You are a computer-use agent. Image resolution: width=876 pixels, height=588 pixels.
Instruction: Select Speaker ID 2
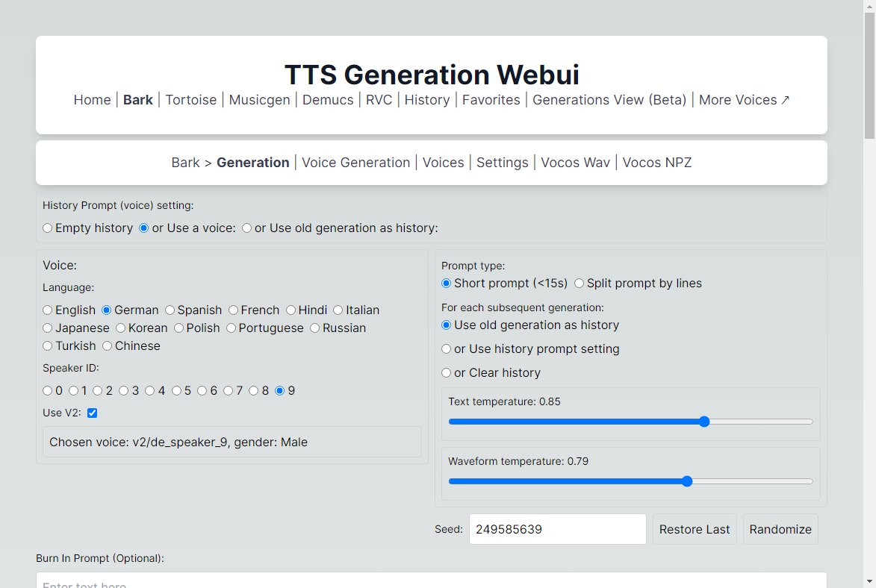point(98,390)
